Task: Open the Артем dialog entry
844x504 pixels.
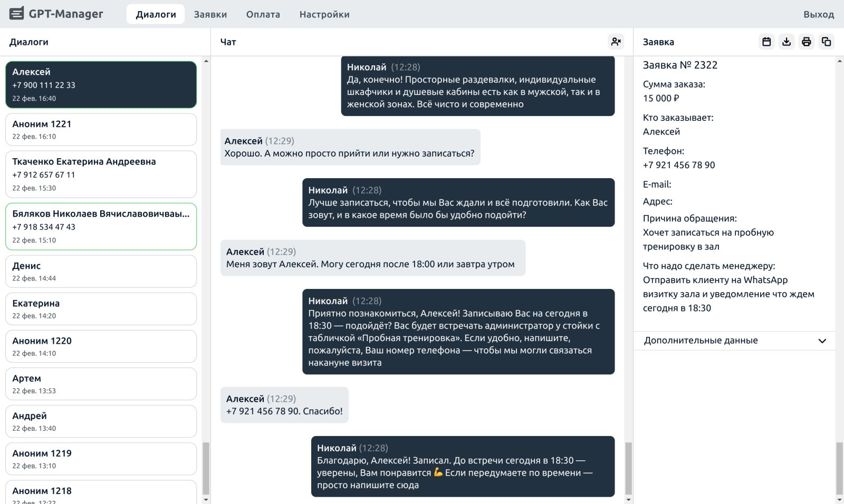Action: click(101, 384)
